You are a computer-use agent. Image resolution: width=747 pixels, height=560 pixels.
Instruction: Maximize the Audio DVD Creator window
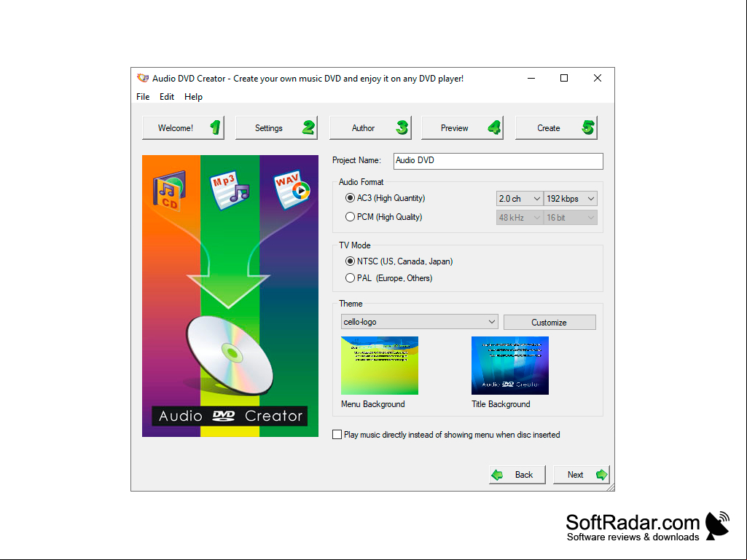564,78
